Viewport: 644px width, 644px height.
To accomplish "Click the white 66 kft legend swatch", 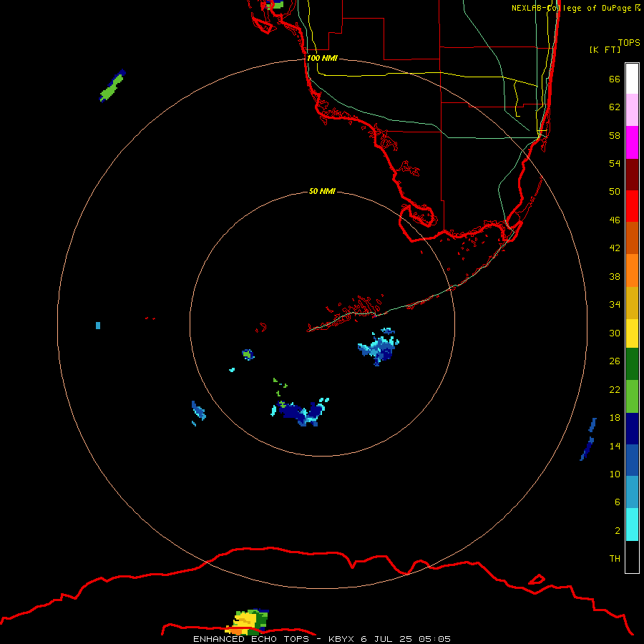I will [x=632, y=79].
